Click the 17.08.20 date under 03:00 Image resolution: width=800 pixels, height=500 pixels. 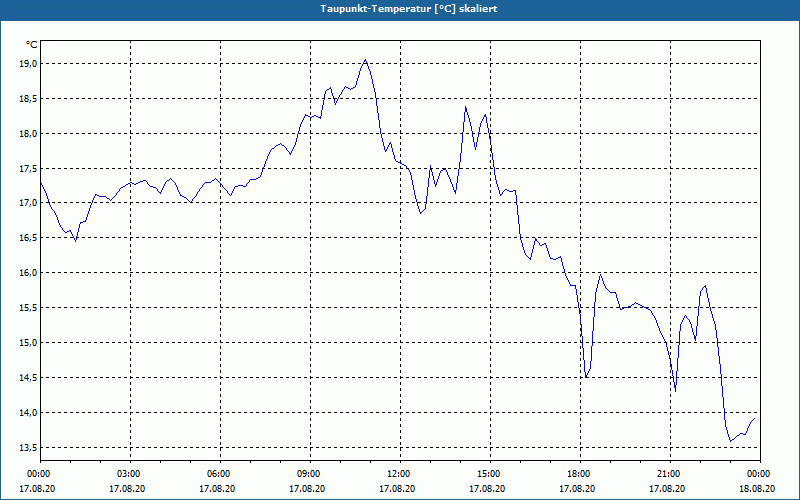coord(127,488)
